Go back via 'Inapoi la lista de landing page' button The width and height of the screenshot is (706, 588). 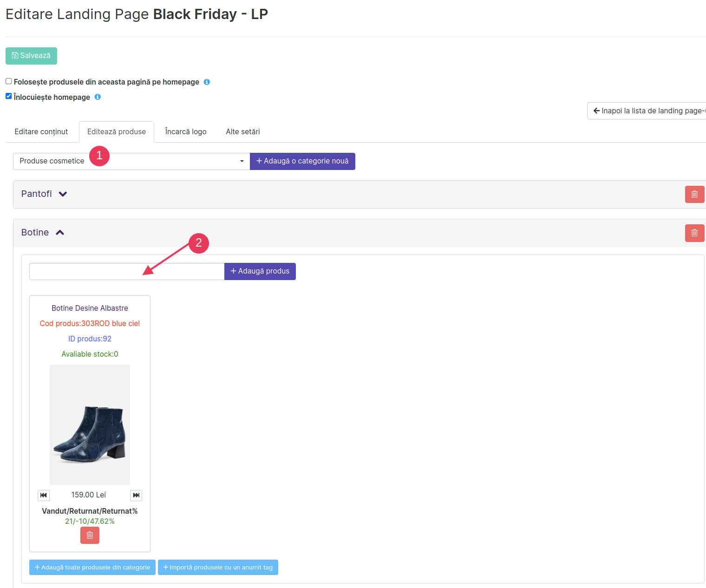[647, 111]
